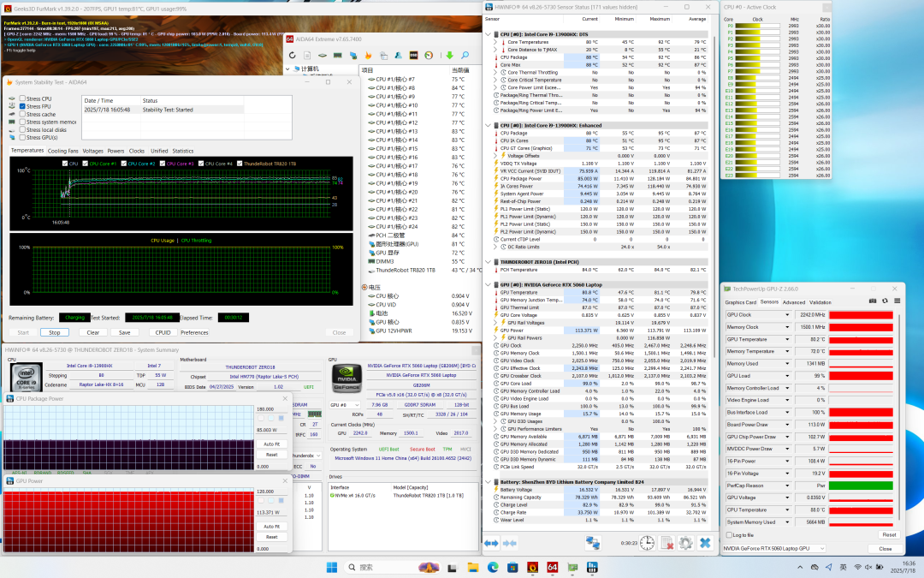Viewport: 924px width, 578px height.
Task: Collapse CPU [#0] DTS section in HWiNFO
Action: pyautogui.click(x=489, y=34)
